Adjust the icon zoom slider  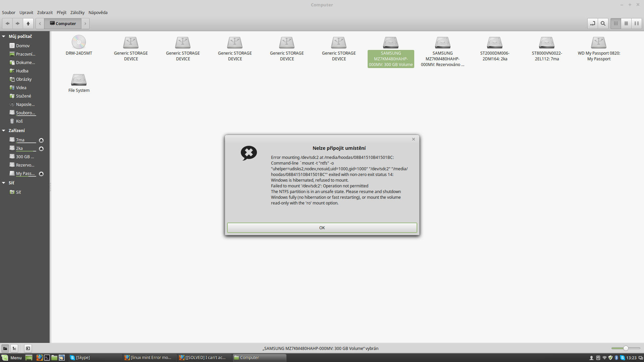click(626, 348)
